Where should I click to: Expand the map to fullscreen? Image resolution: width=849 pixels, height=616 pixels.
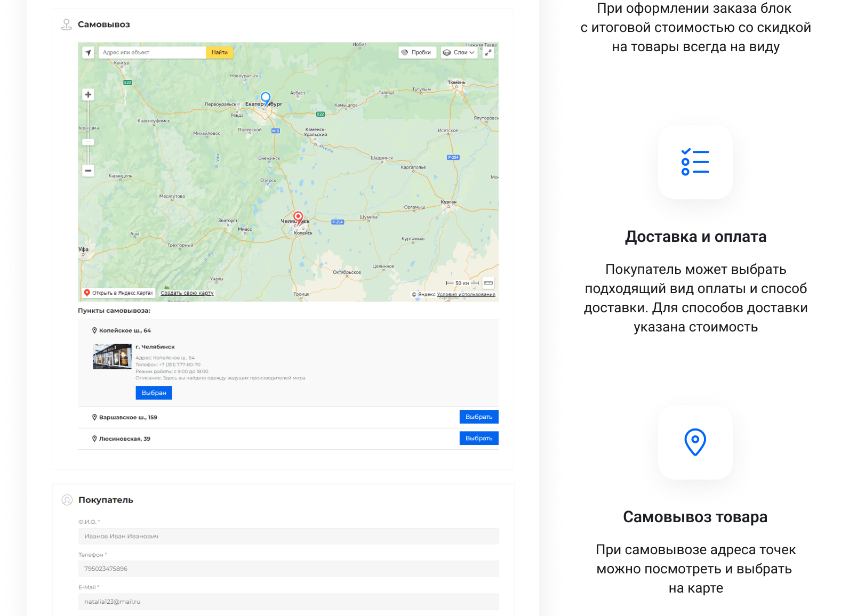(488, 52)
